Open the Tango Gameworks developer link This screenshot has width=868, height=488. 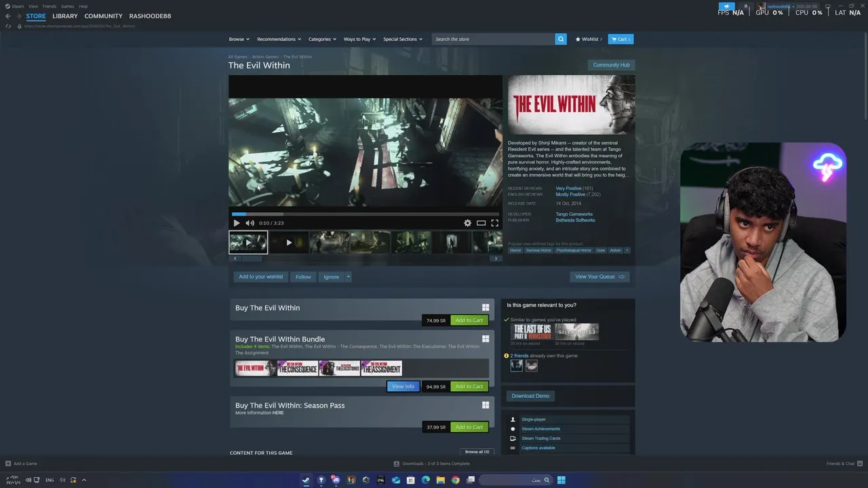point(574,214)
